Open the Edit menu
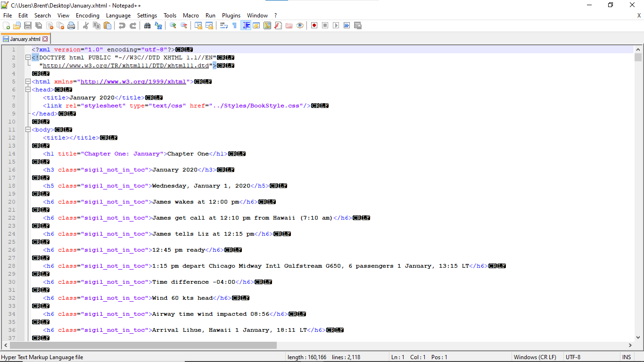644x362 pixels. [23, 16]
